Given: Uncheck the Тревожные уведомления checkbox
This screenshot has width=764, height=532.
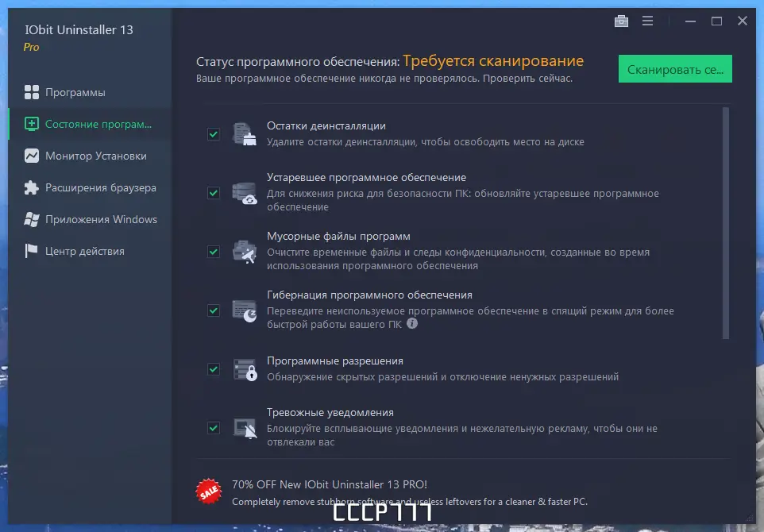Looking at the screenshot, I should 213,427.
